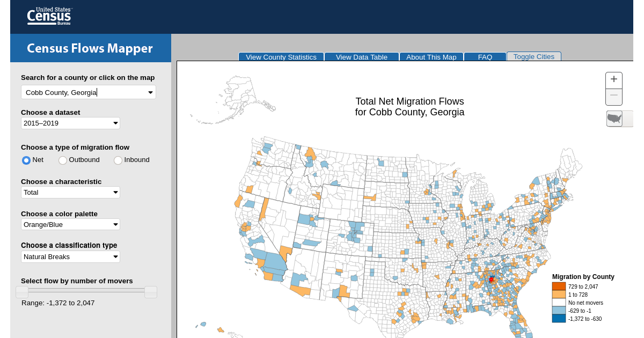Click the Toggle Cities button
Viewport: 644px width, 338px height.
point(533,56)
